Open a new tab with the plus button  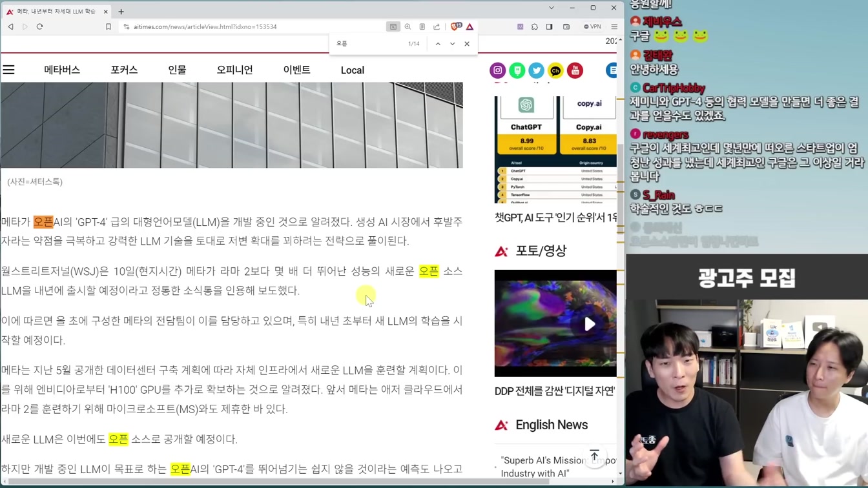(x=121, y=12)
